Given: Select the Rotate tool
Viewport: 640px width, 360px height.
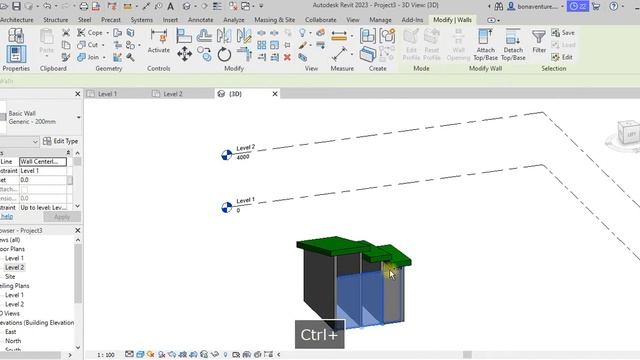Looking at the screenshot, I should tap(224, 54).
